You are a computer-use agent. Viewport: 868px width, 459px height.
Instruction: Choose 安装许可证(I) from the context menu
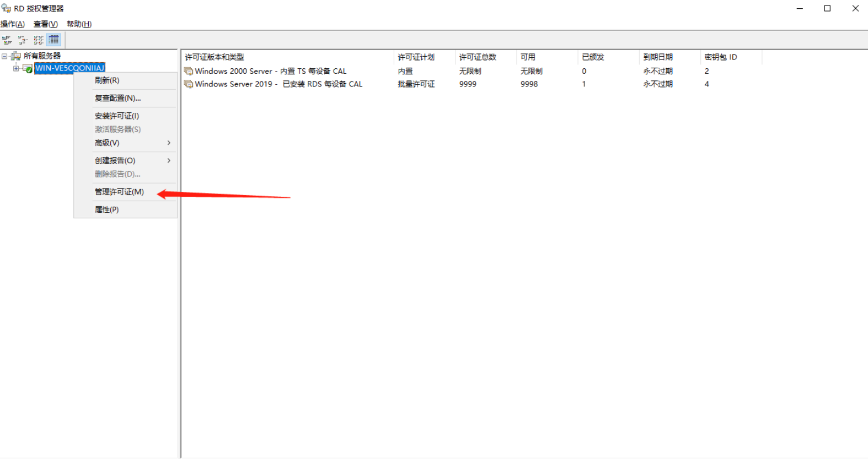(x=126, y=116)
